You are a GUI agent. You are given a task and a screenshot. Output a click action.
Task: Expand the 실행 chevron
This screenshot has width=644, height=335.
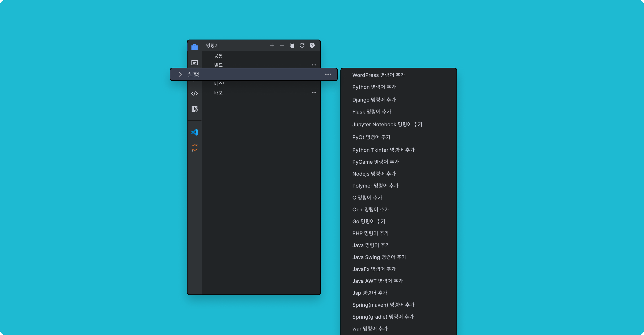pyautogui.click(x=180, y=74)
